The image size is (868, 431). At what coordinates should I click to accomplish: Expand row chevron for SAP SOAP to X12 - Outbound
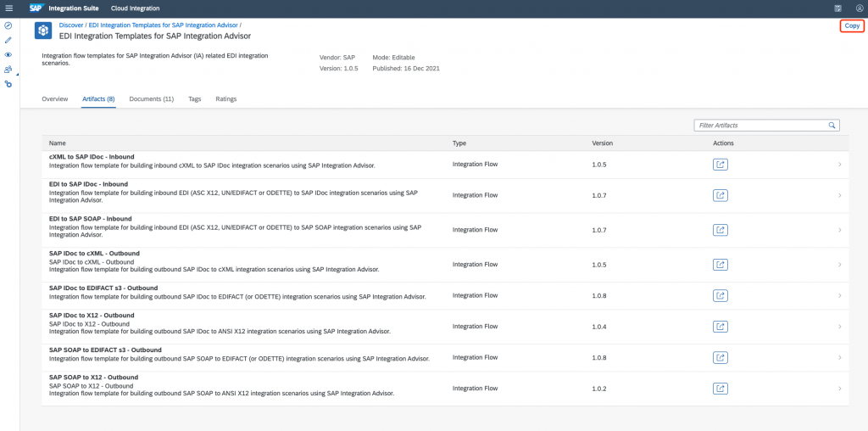pos(840,389)
